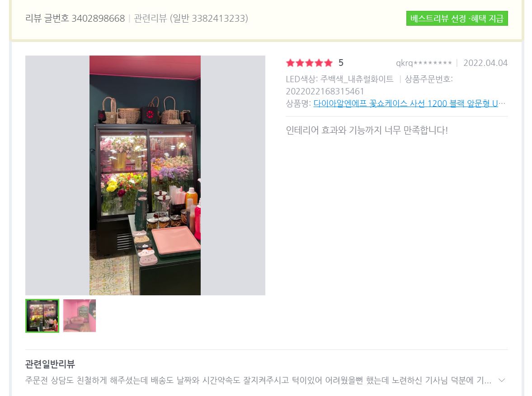Click reviewer ID qkrq********
Screen dimensions: 532x396
coord(424,63)
